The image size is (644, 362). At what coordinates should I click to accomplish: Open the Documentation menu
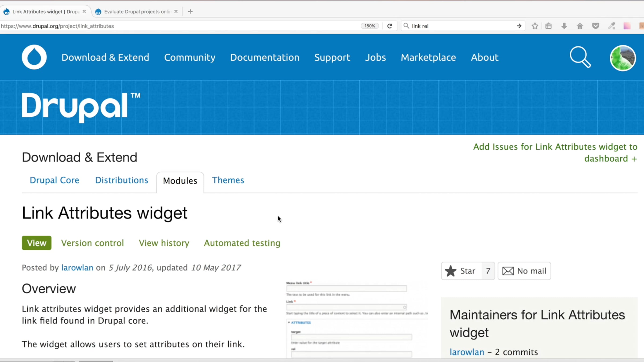pyautogui.click(x=265, y=57)
